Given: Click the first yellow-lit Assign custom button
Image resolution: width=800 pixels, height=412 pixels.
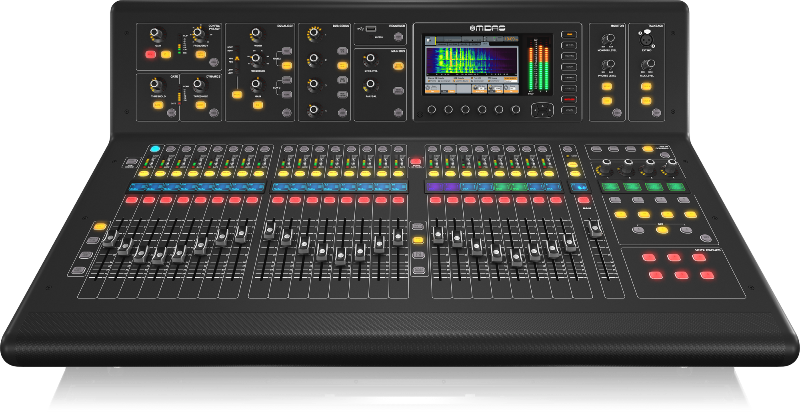Looking at the screenshot, I should click(620, 215).
